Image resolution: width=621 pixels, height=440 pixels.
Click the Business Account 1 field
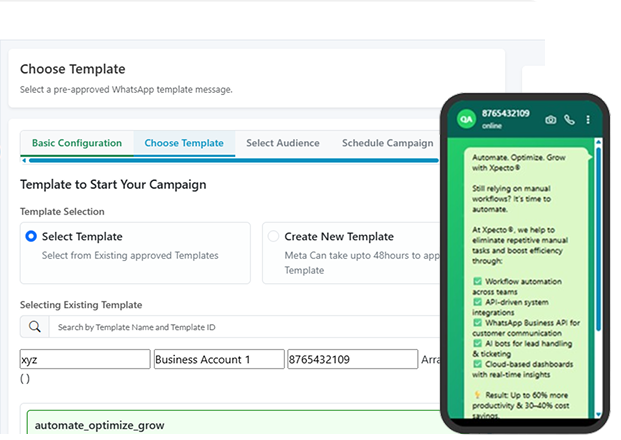coord(218,360)
